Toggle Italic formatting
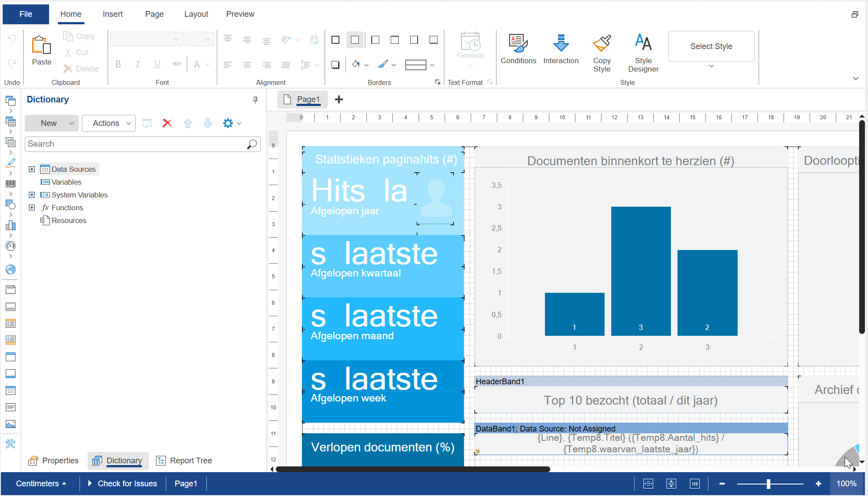 coord(138,64)
